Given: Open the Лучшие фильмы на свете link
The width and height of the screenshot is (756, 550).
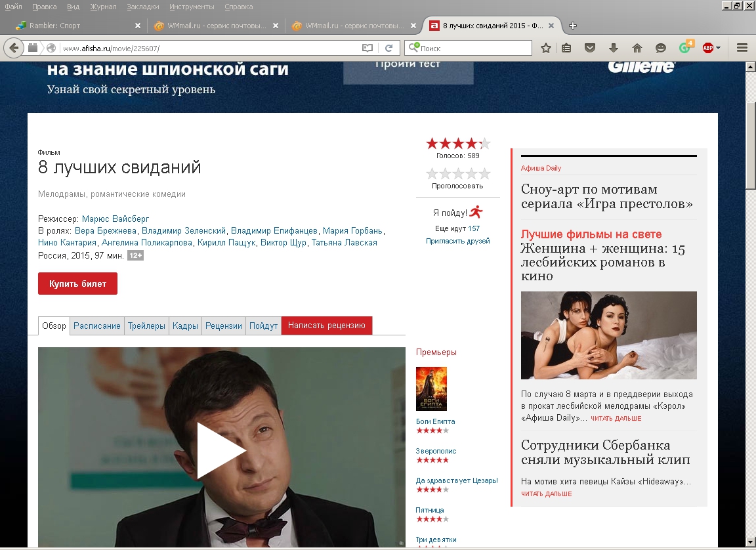Looking at the screenshot, I should click(x=591, y=234).
